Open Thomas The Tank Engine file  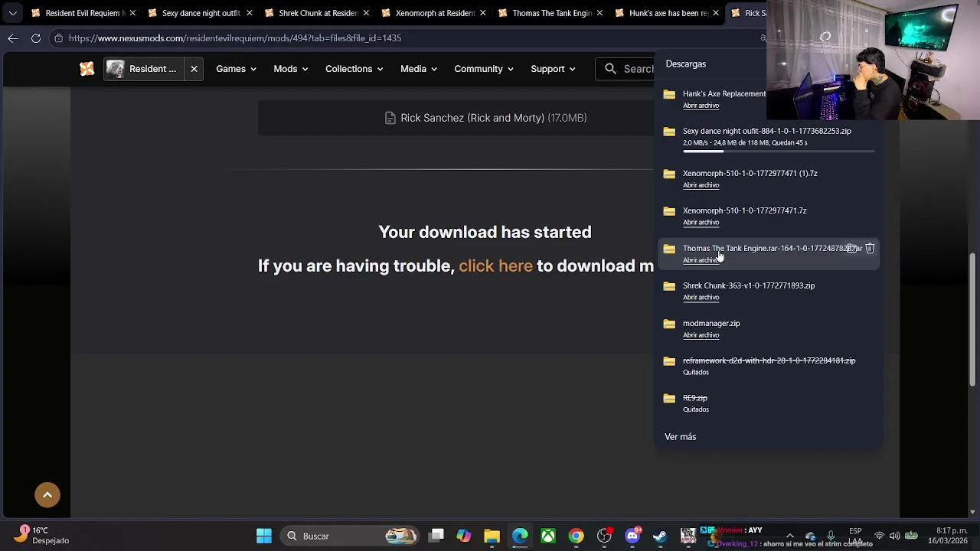click(x=701, y=260)
